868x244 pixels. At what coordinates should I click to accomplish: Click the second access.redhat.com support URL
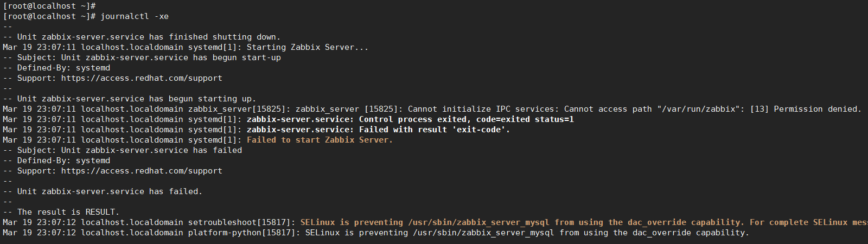pyautogui.click(x=142, y=171)
